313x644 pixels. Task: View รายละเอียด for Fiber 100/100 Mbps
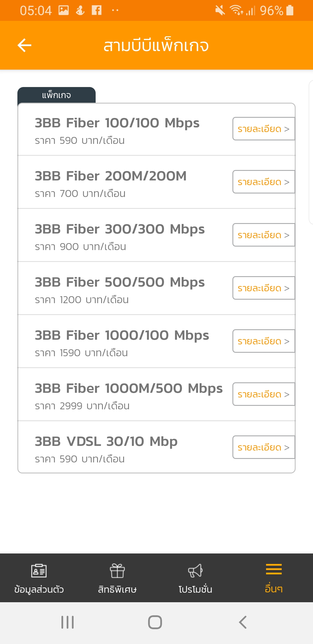[x=264, y=129]
